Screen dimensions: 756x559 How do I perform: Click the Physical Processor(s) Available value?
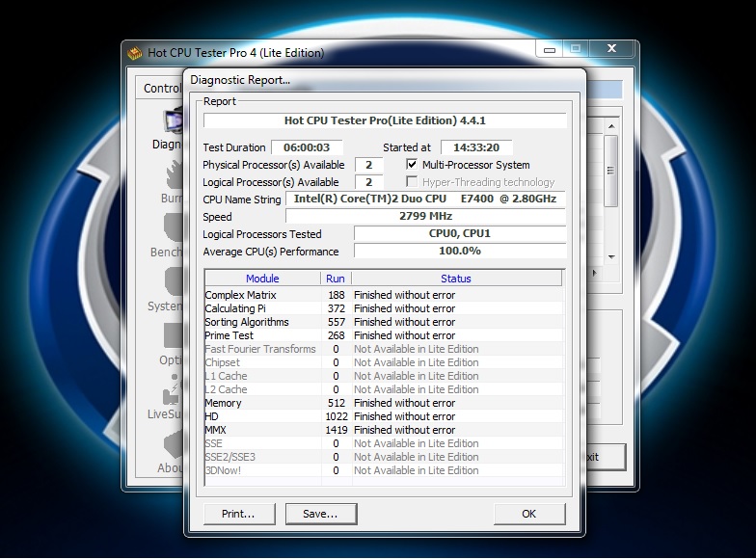[368, 165]
